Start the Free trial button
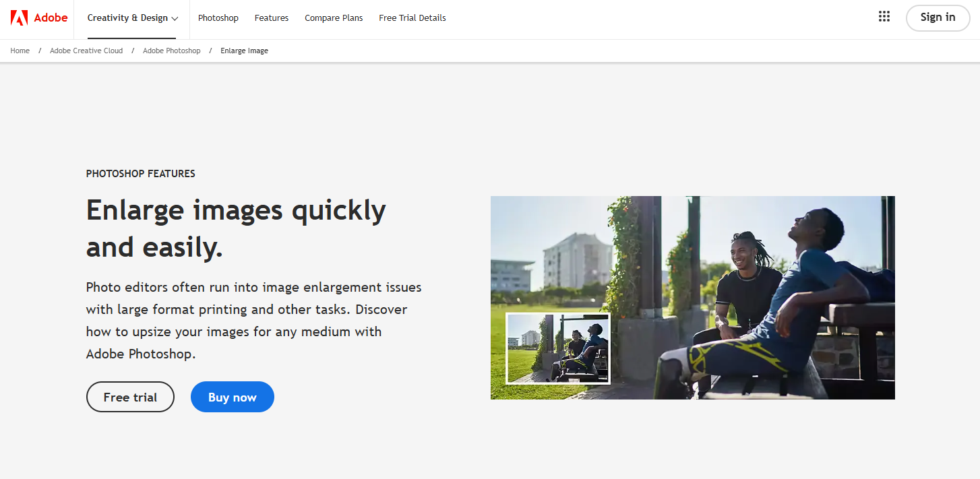The width and height of the screenshot is (980, 479). point(130,397)
